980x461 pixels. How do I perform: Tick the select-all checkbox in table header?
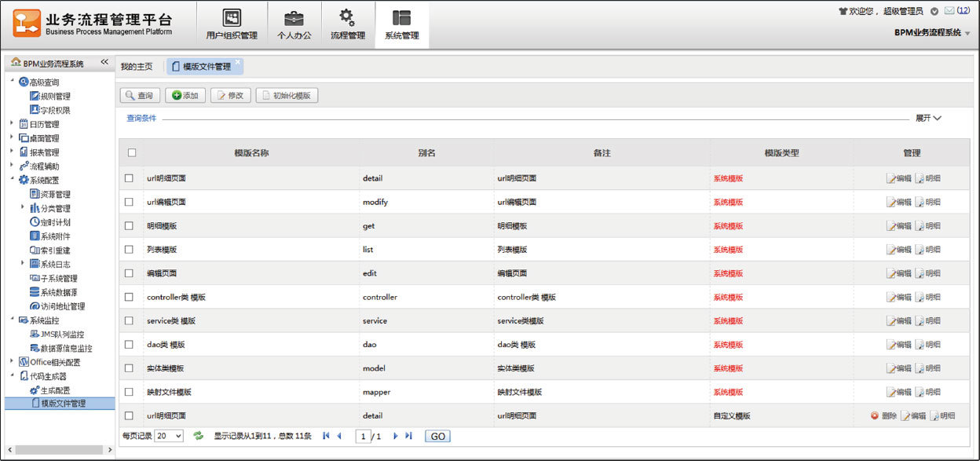pyautogui.click(x=131, y=153)
